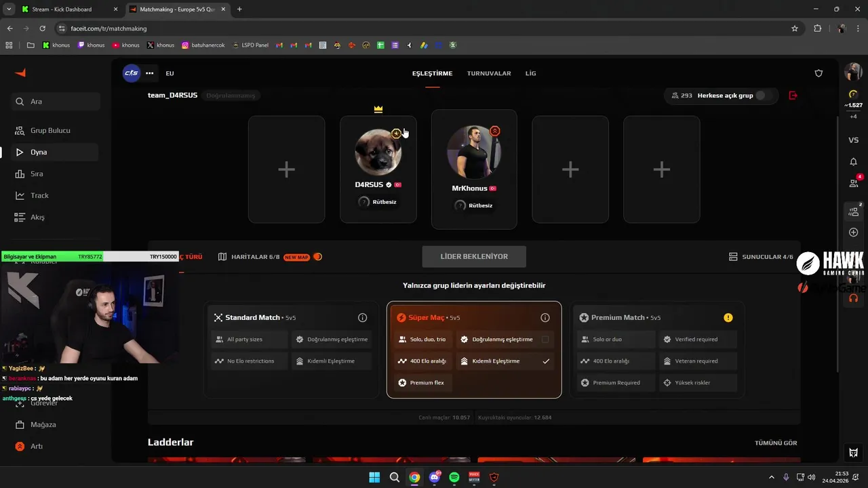Click Premium Match yellow warning icon
Viewport: 868px width, 488px height.
[728, 318]
